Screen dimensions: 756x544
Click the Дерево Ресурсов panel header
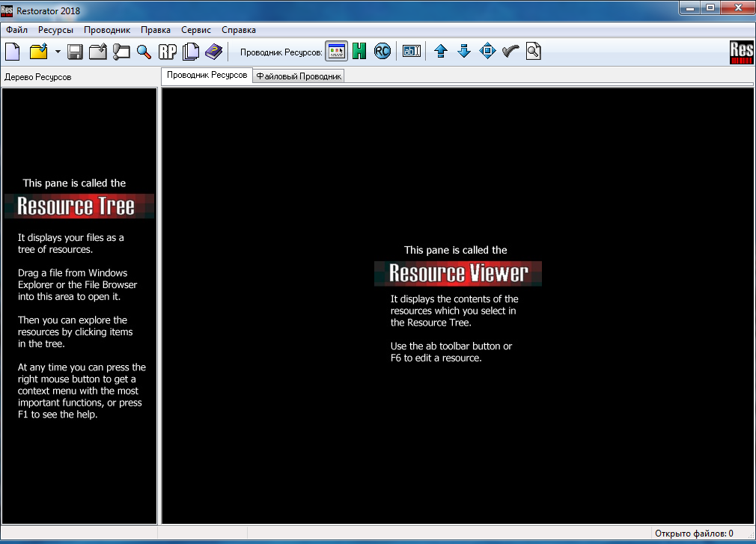click(x=38, y=77)
